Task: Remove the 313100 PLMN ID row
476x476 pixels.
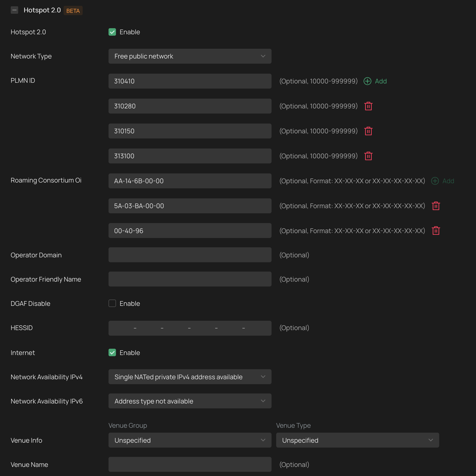Action: [x=368, y=156]
